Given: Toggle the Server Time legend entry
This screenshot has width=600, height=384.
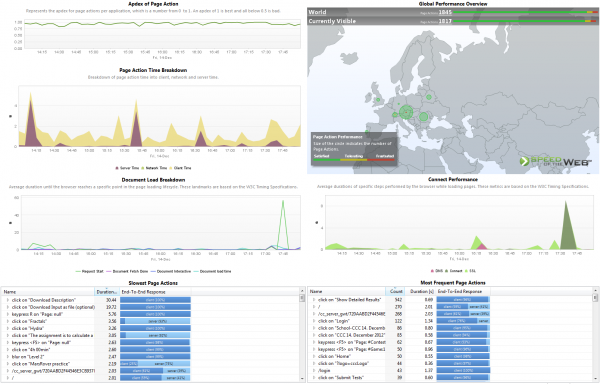Looking at the screenshot, I should coord(127,168).
